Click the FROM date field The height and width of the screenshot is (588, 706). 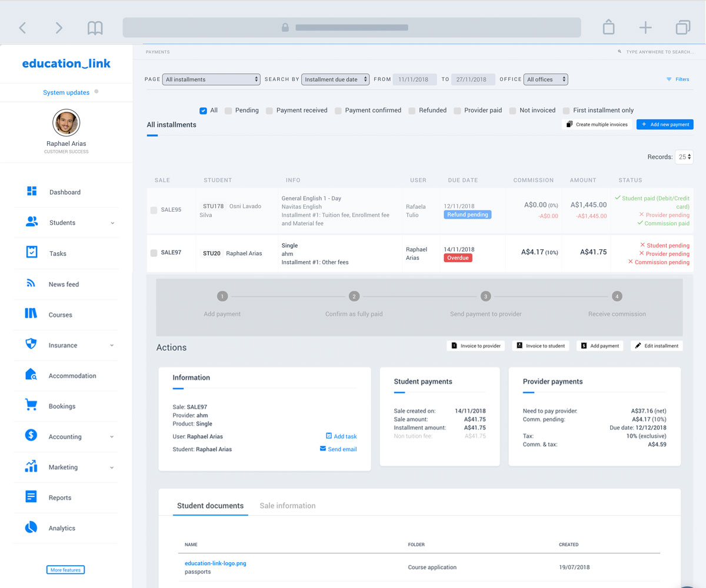[414, 79]
